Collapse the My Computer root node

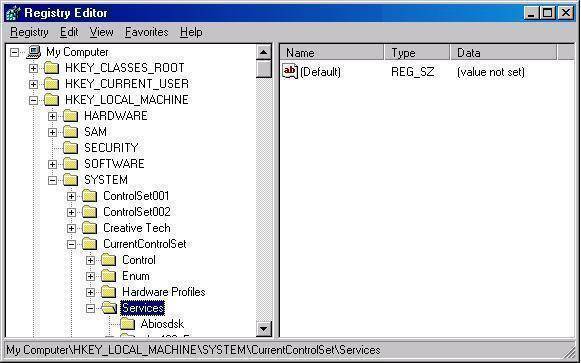(14, 52)
